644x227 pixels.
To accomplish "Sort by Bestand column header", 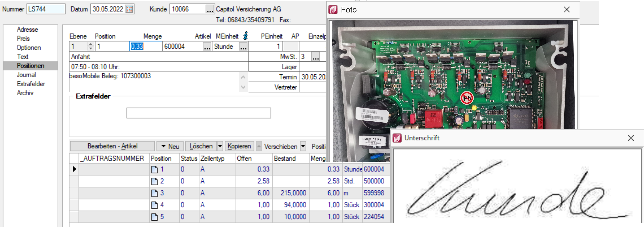I will coord(291,158).
